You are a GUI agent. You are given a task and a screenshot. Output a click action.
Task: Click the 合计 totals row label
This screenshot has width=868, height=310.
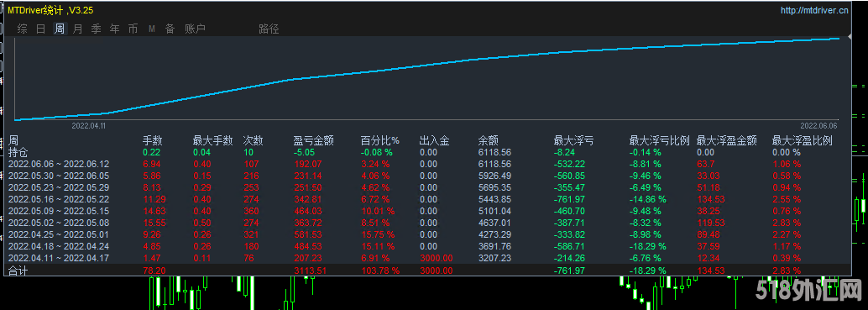pyautogui.click(x=18, y=271)
